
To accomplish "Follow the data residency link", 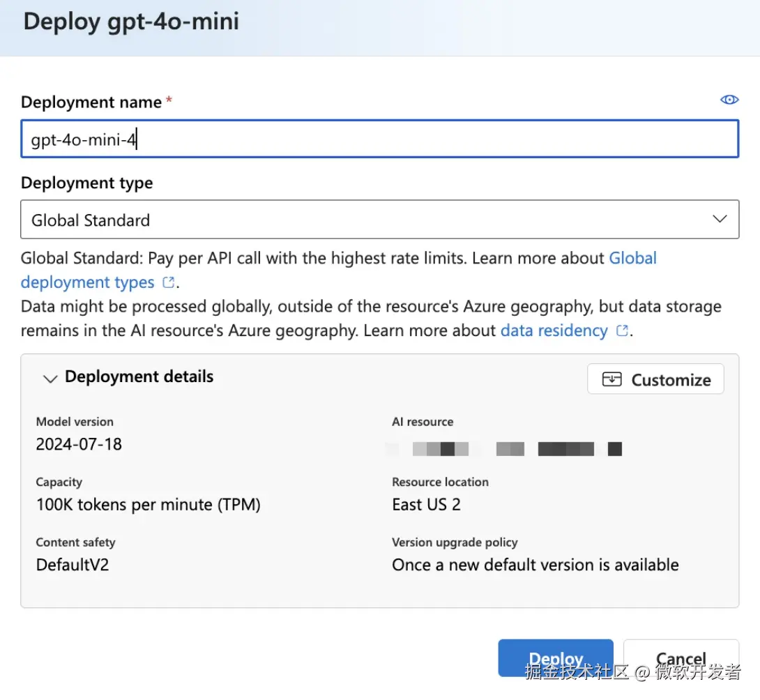I will [554, 330].
